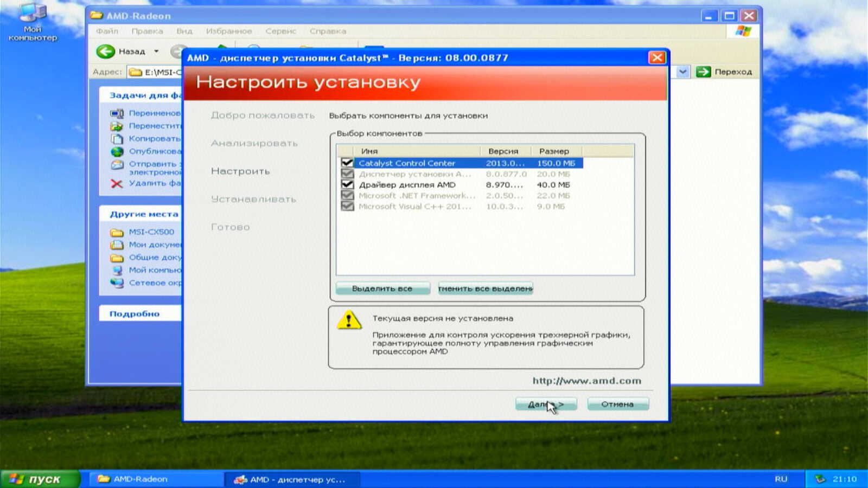This screenshot has height=488, width=868.
Task: Open the http://www.amd.com link
Action: tap(586, 381)
